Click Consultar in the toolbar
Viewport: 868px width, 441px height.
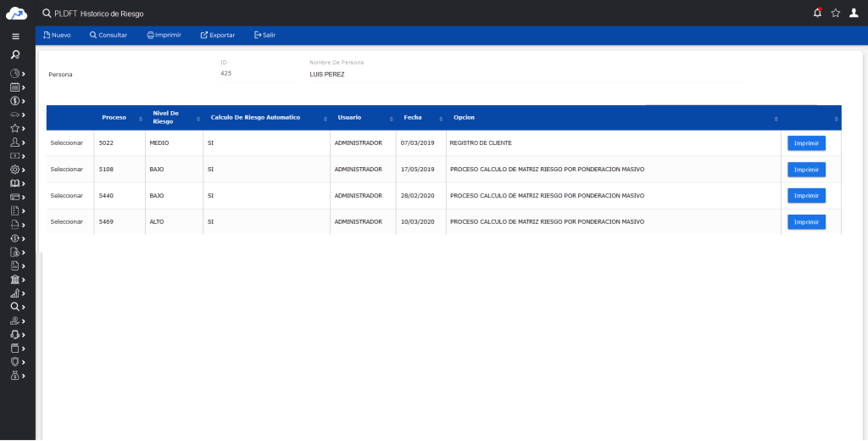coord(108,35)
